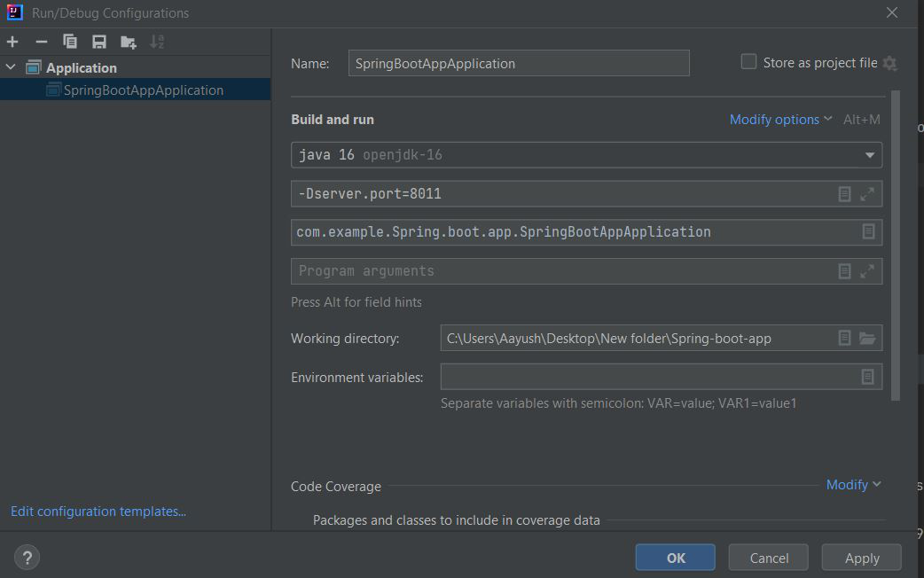The height and width of the screenshot is (578, 924).
Task: Click the OK button
Action: [676, 558]
